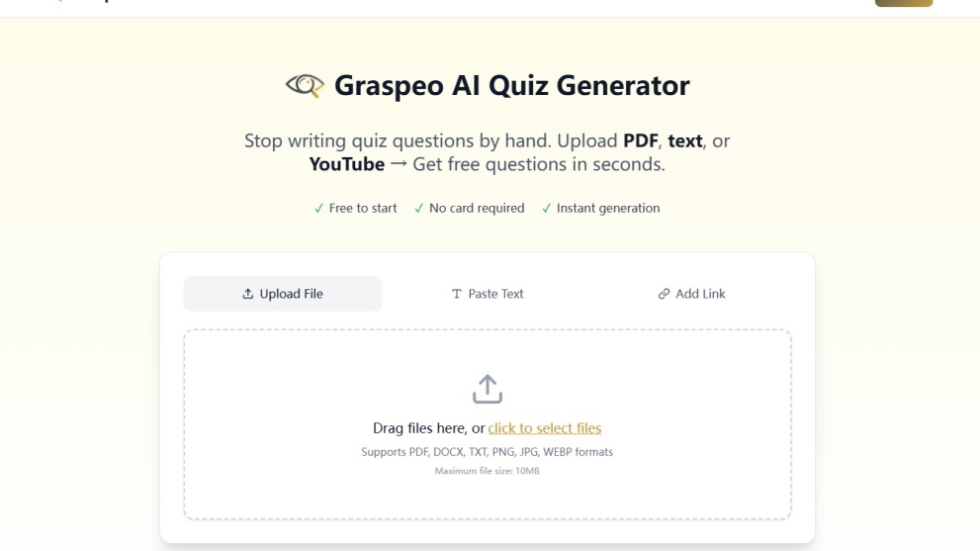Click the Supports PDF, DOCX, TXT formats line
980x551 pixels.
click(x=487, y=452)
